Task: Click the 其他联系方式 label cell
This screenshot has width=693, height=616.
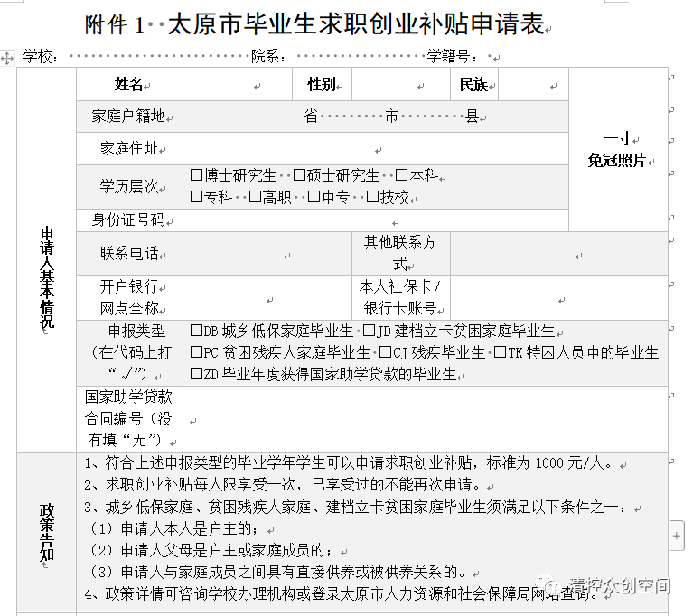Action: tap(401, 254)
